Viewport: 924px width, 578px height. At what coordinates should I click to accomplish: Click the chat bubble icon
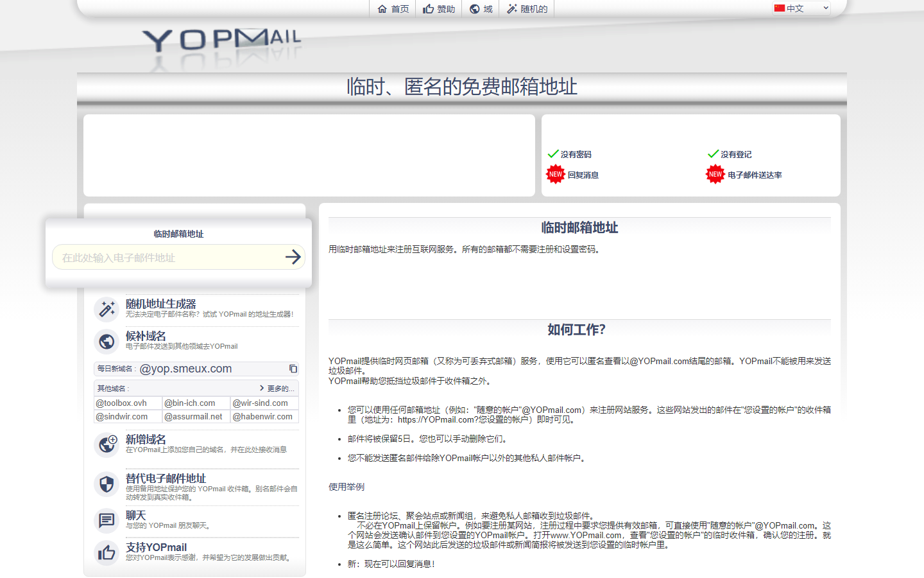point(107,520)
